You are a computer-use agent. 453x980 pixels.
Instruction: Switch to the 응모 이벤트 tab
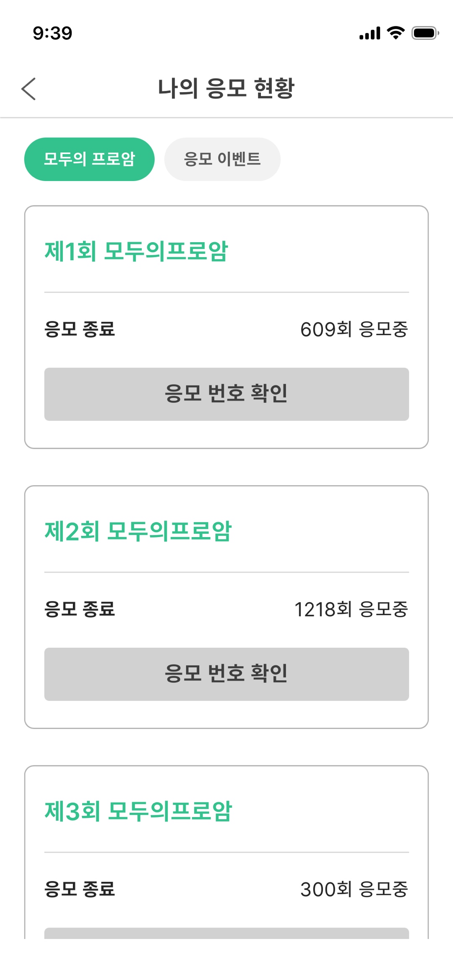[x=222, y=159]
